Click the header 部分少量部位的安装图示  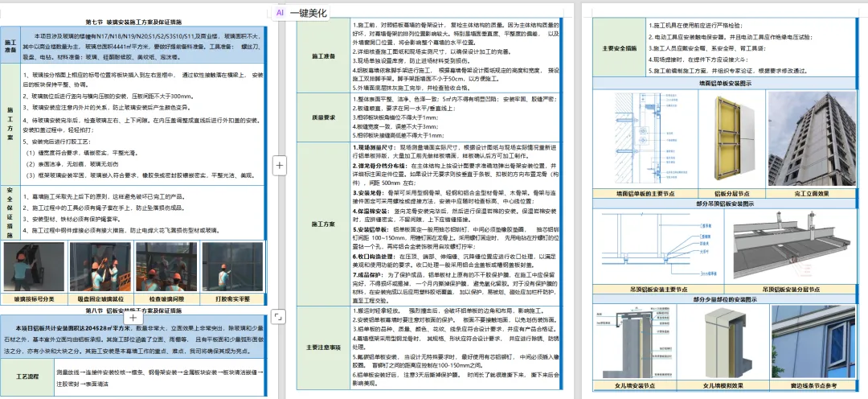coord(725,300)
